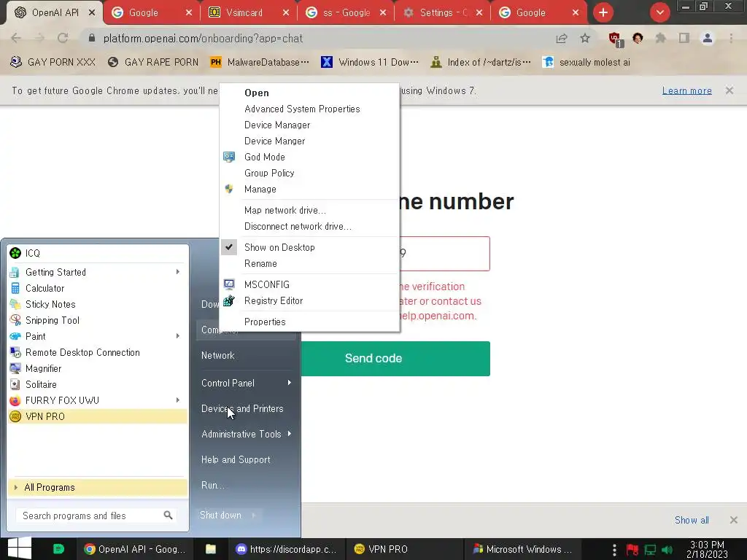Switch to the Vsimcard tab
The width and height of the screenshot is (747, 560).
click(x=244, y=13)
